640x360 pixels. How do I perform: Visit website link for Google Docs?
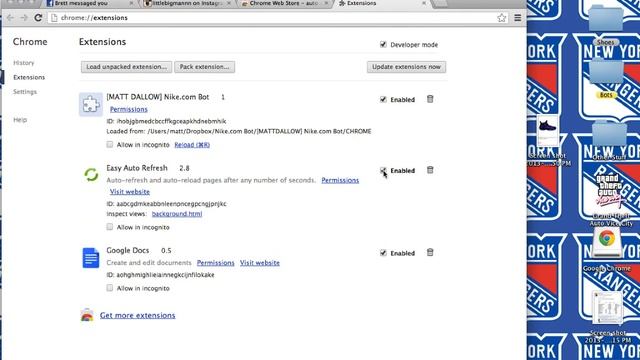[x=260, y=263]
